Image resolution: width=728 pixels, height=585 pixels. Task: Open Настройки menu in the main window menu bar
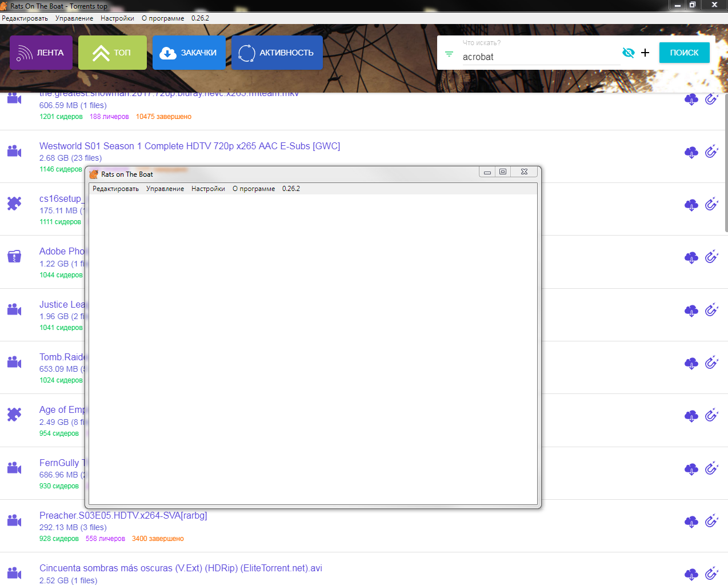(117, 18)
